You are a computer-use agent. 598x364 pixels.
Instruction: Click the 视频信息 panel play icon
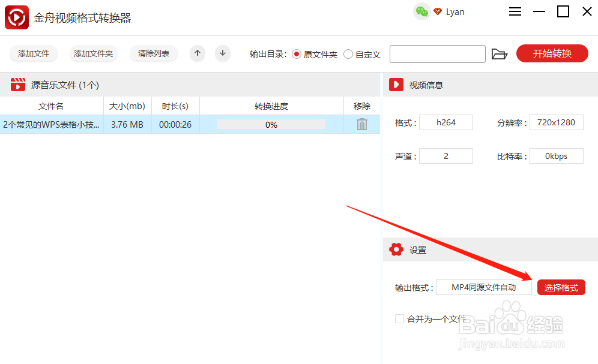coord(396,84)
